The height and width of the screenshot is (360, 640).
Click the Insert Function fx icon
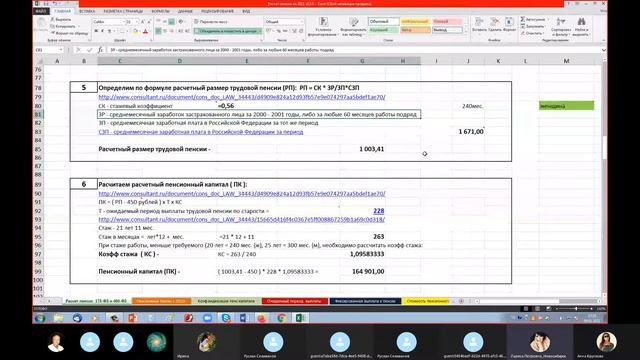pos(100,50)
